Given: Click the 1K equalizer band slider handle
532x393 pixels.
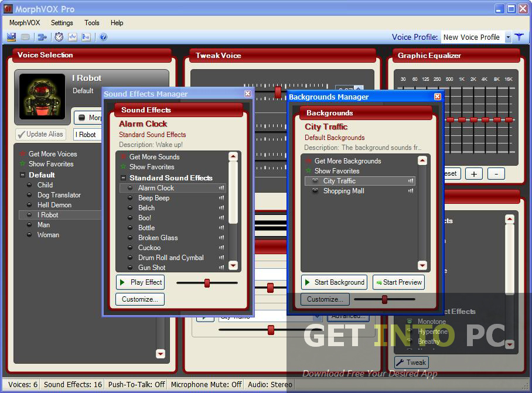Looking at the screenshot, I should [x=462, y=119].
